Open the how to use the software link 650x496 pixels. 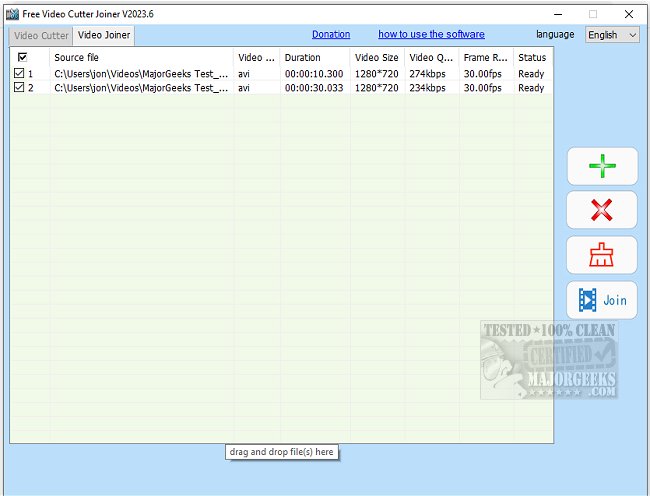click(x=431, y=34)
